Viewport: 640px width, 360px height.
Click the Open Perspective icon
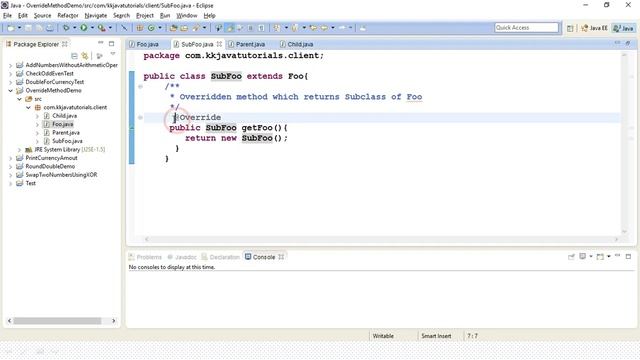tap(570, 28)
